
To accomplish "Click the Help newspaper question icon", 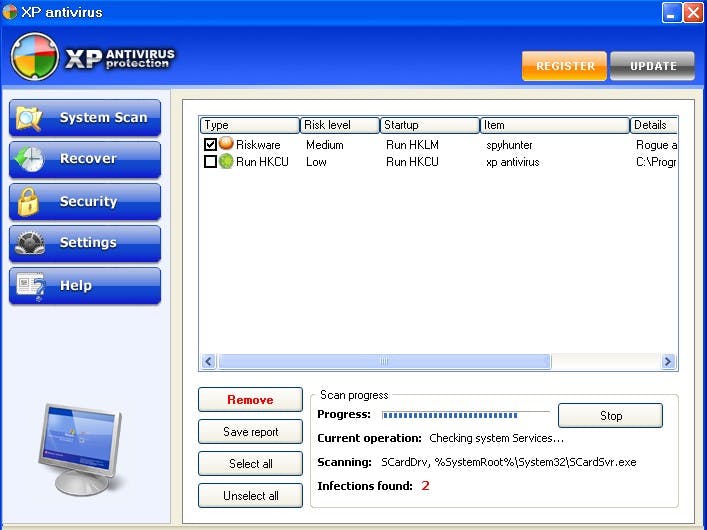I will coord(31,286).
